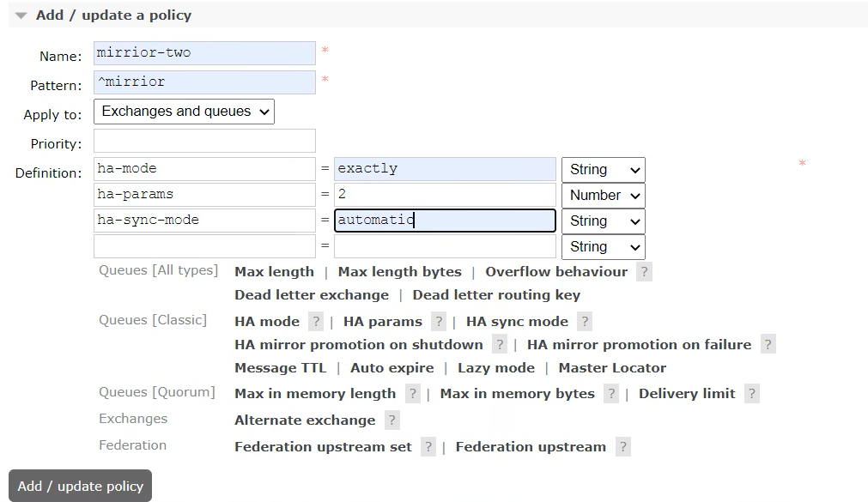
Task: Click help icon for HA mirror promotion on shutdown
Action: point(500,345)
